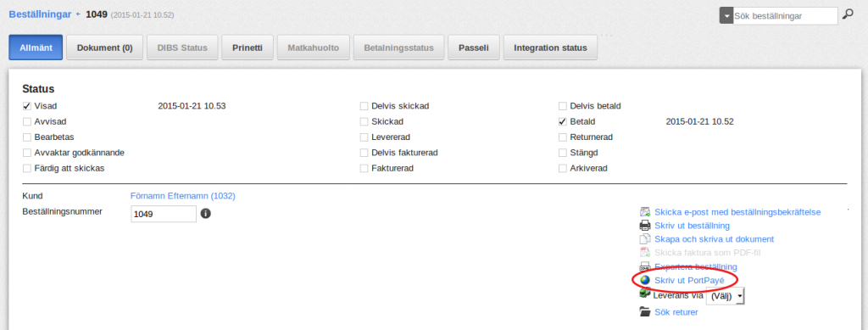Open customer link Förnamn Efternamn (1032)

click(183, 196)
